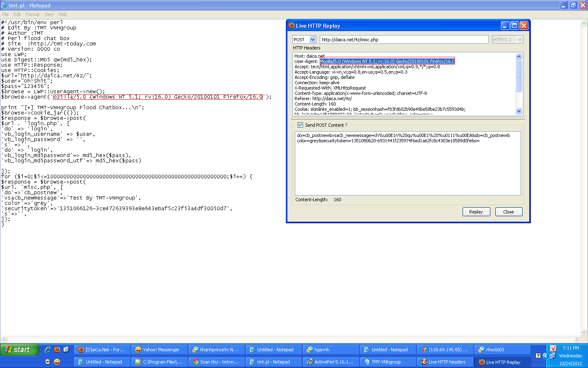Open Windows Media Player quick launch icon

pos(48,362)
